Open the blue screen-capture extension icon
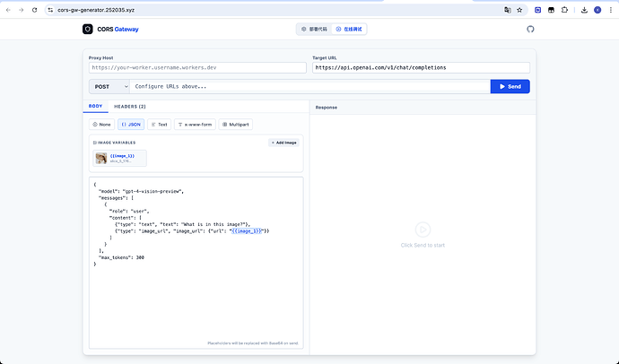 coord(537,10)
